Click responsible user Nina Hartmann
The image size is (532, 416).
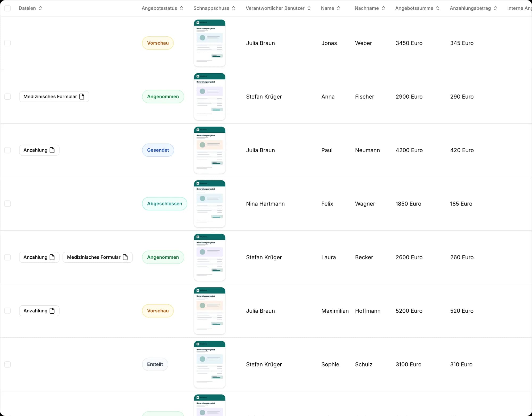265,204
